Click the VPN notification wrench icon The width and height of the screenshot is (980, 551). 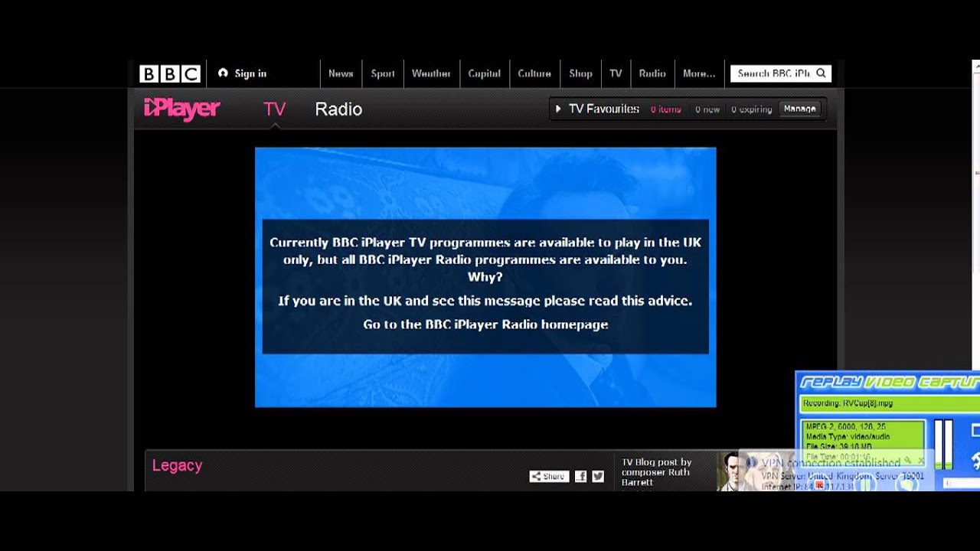pos(907,461)
